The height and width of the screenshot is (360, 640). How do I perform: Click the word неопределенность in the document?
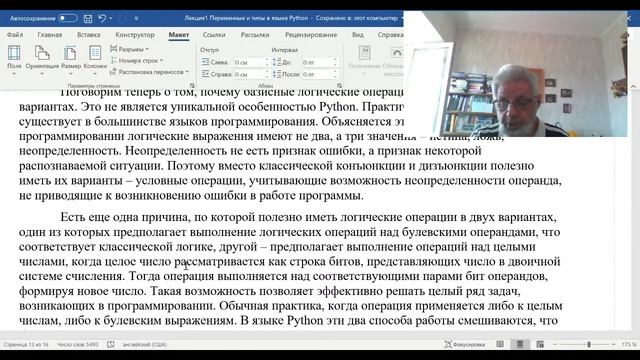click(69, 151)
